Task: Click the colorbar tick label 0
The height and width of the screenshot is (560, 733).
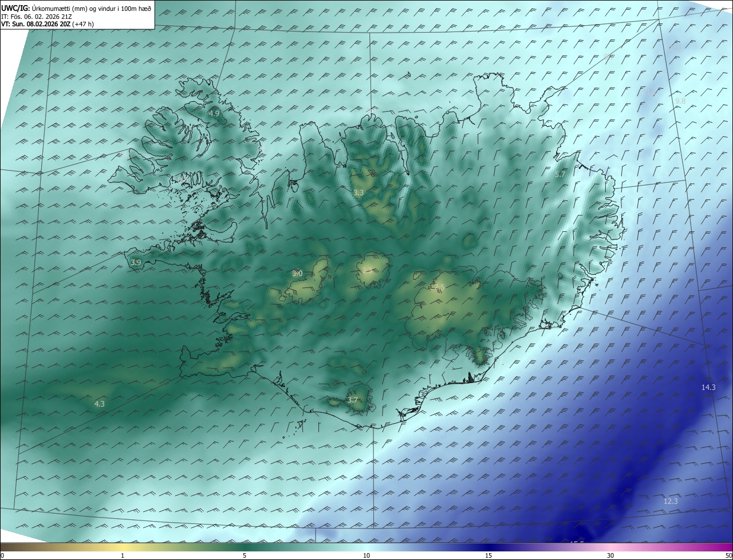Action: (2, 555)
